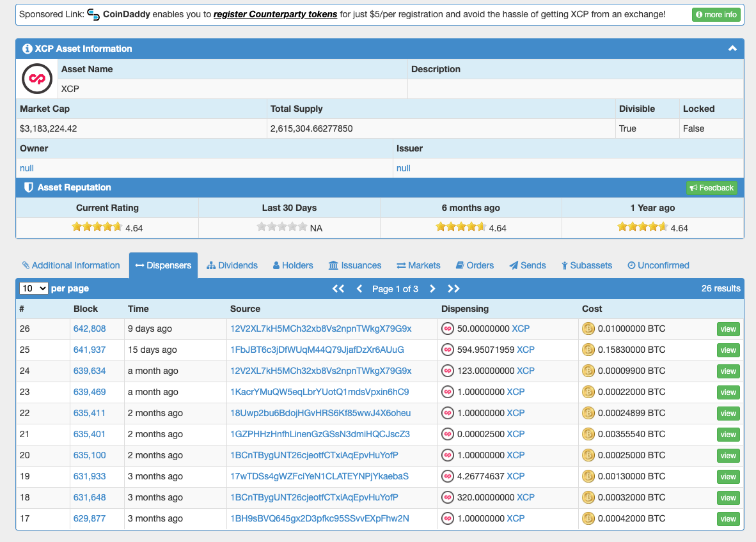Click XCP icon beside 0.00002500
Image resolution: width=756 pixels, height=542 pixels.
pyautogui.click(x=448, y=434)
